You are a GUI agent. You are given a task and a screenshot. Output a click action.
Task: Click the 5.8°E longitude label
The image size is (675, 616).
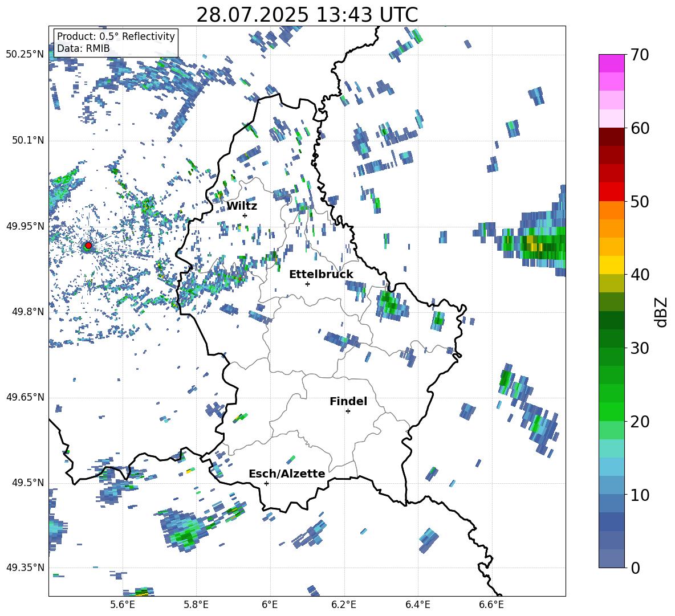(x=196, y=605)
